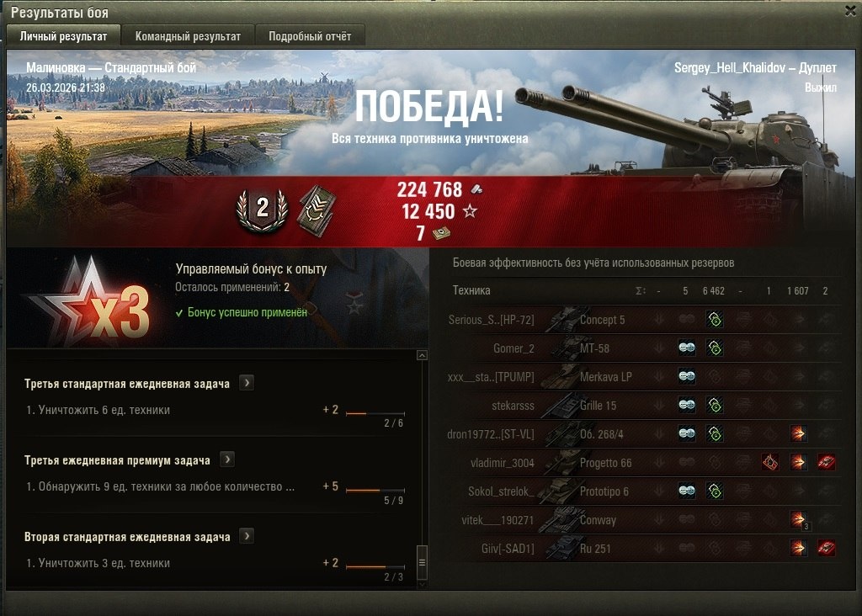Click the damage icon on Conway row

point(800,520)
